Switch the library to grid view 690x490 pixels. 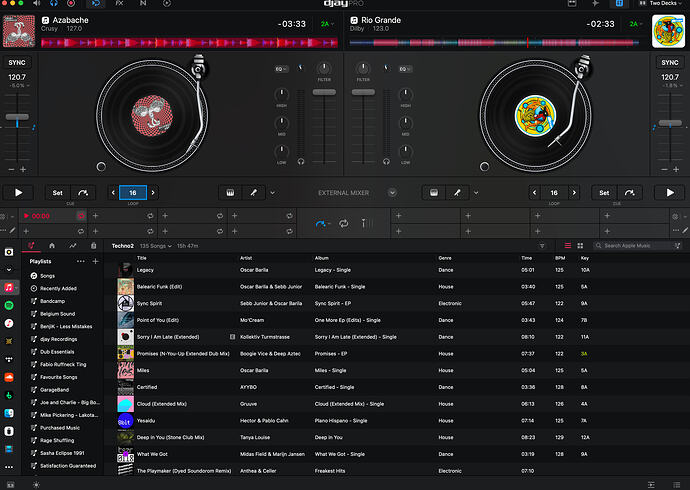pos(580,245)
